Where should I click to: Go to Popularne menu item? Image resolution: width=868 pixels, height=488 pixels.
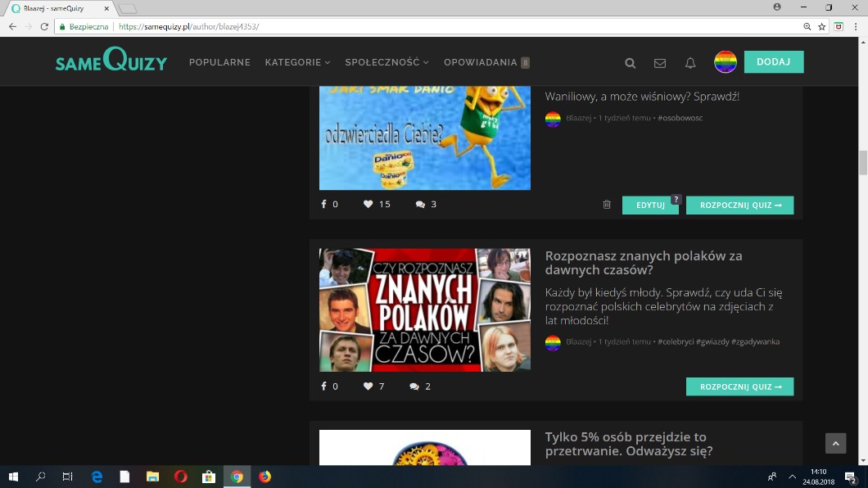pos(219,62)
